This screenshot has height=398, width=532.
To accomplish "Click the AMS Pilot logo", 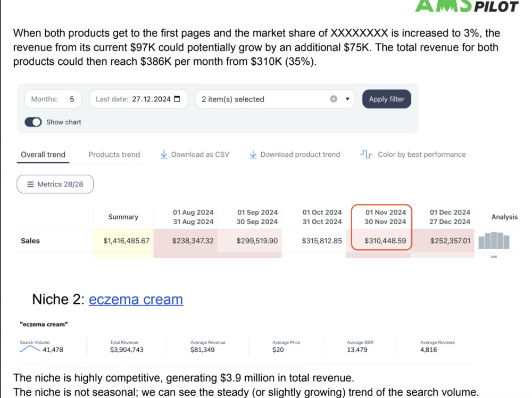I will pyautogui.click(x=467, y=6).
